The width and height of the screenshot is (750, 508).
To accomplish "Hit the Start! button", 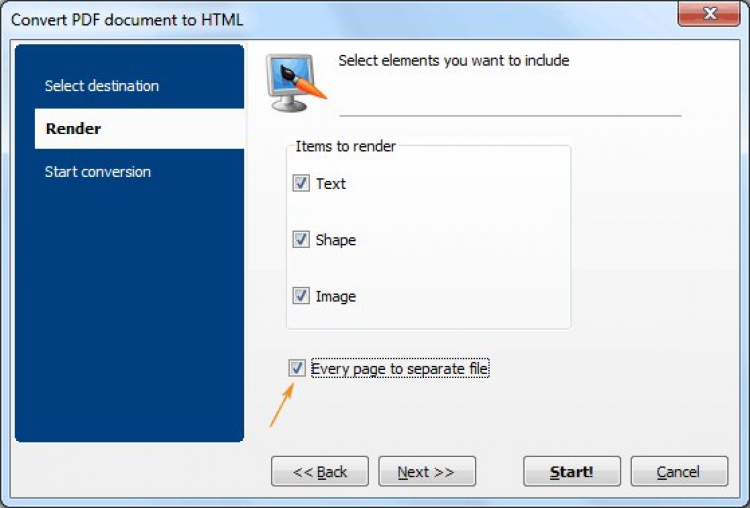I will pos(571,472).
